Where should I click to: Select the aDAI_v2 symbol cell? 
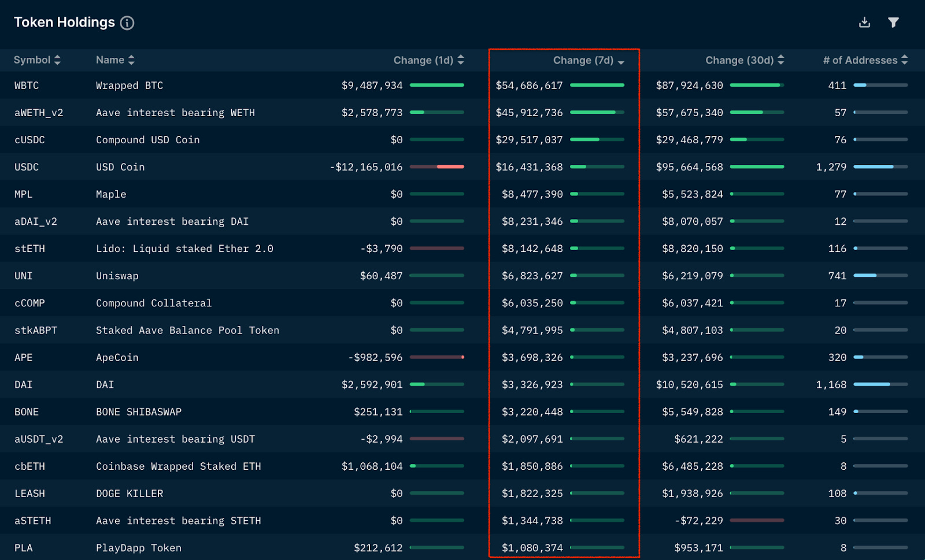(36, 221)
